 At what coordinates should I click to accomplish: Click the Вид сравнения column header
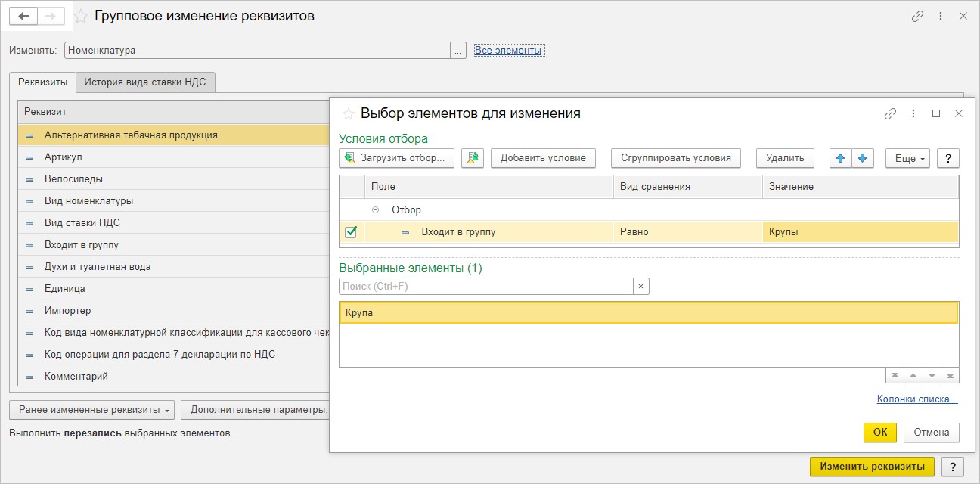(688, 187)
